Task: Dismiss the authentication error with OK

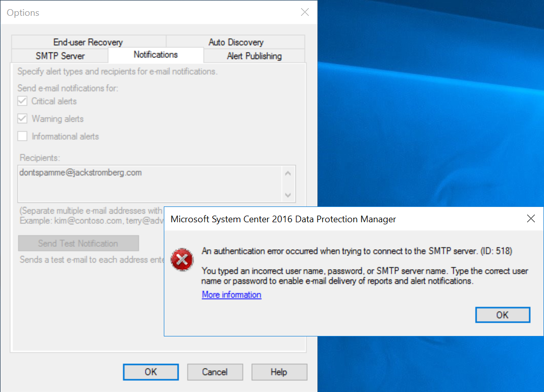Action: pyautogui.click(x=502, y=315)
